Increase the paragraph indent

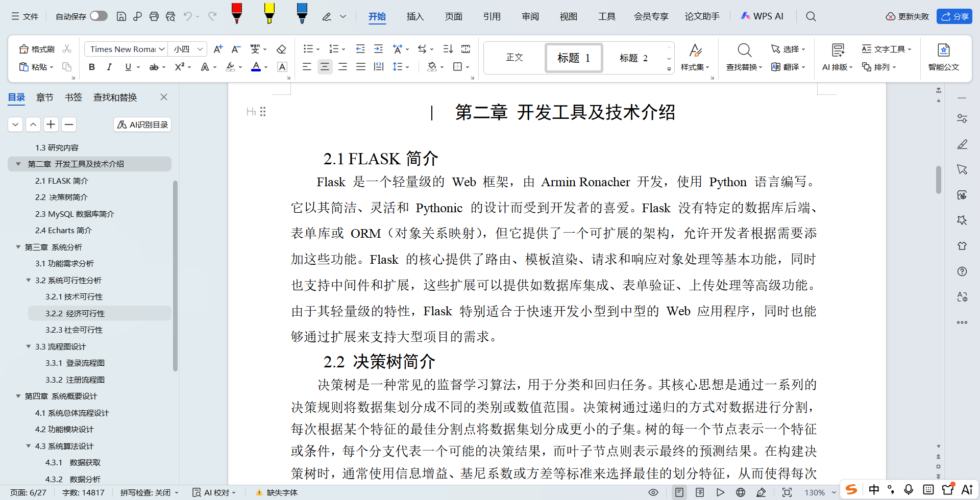point(378,49)
